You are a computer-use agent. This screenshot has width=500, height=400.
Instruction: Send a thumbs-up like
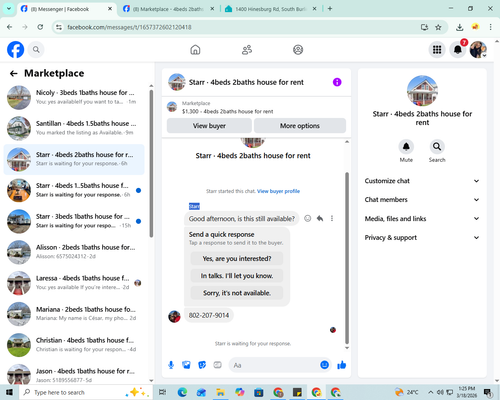[342, 365]
